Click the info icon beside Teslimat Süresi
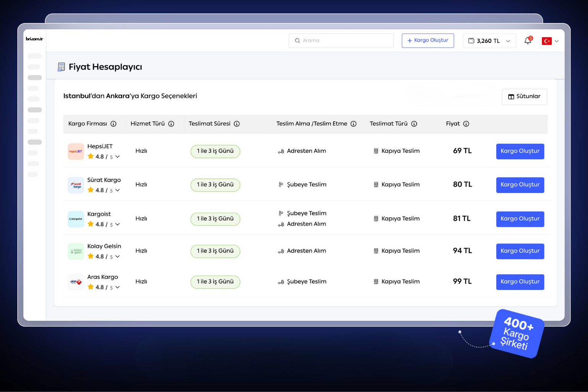Viewport: 588px width, 392px height. 237,124
